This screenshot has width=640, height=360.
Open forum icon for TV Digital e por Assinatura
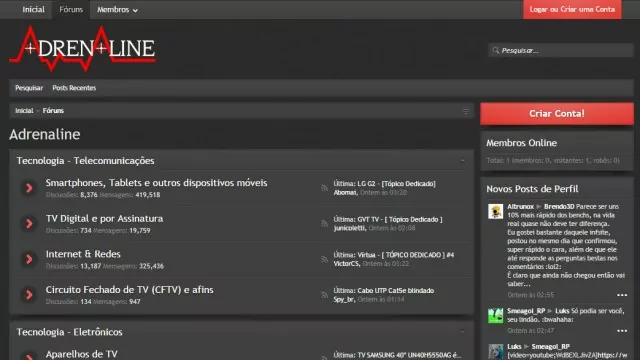pos(29,224)
